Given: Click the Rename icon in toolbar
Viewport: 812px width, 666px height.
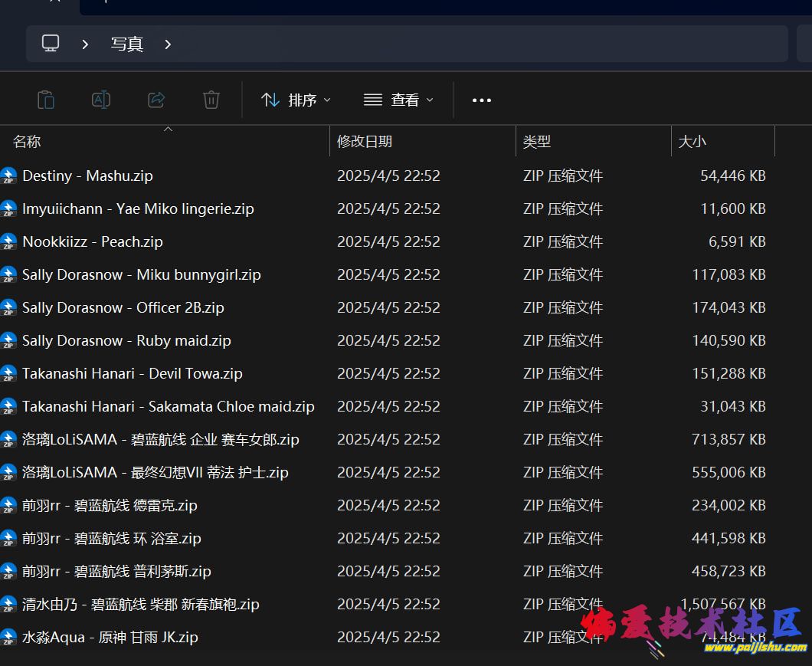Looking at the screenshot, I should tap(101, 100).
